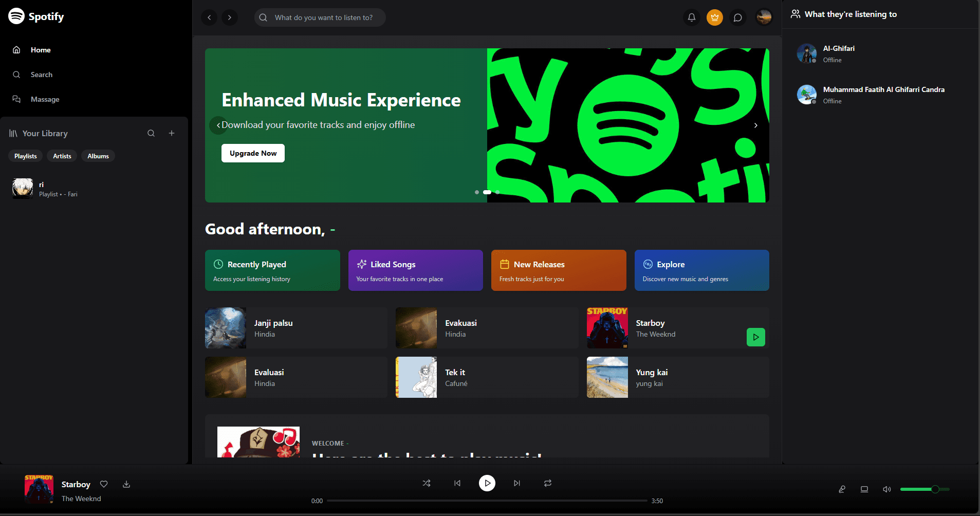Click the Liked Songs sparkle icon
Screen dimensions: 980x516
(x=362, y=264)
